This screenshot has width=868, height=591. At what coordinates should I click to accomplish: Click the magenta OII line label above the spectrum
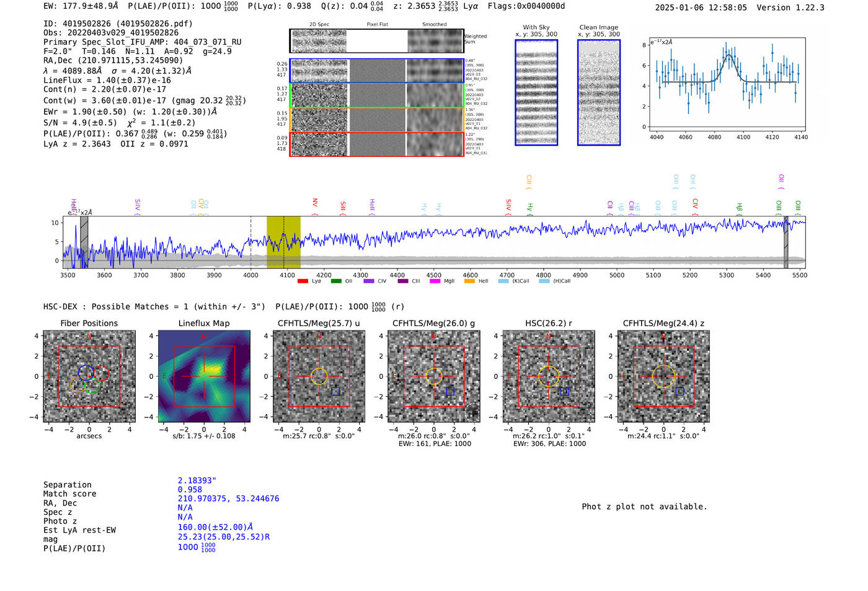pyautogui.click(x=781, y=182)
